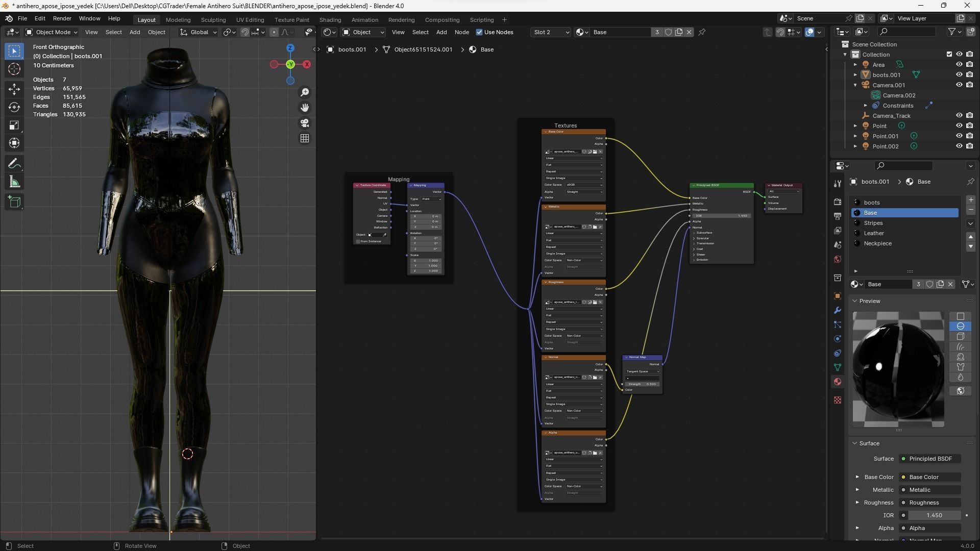Click the viewport pan hand icon
This screenshot has height=551, width=980.
click(305, 108)
